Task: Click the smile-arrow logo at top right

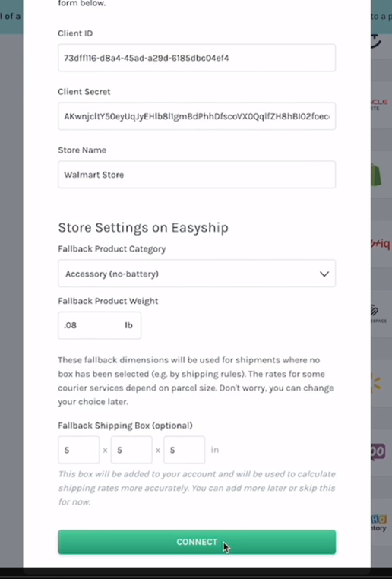Action: pos(376,40)
